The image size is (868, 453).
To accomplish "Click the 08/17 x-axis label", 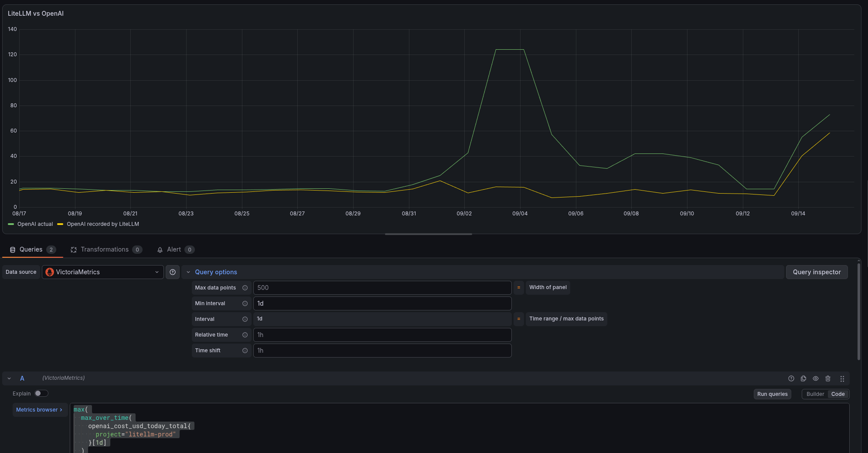I will click(19, 214).
